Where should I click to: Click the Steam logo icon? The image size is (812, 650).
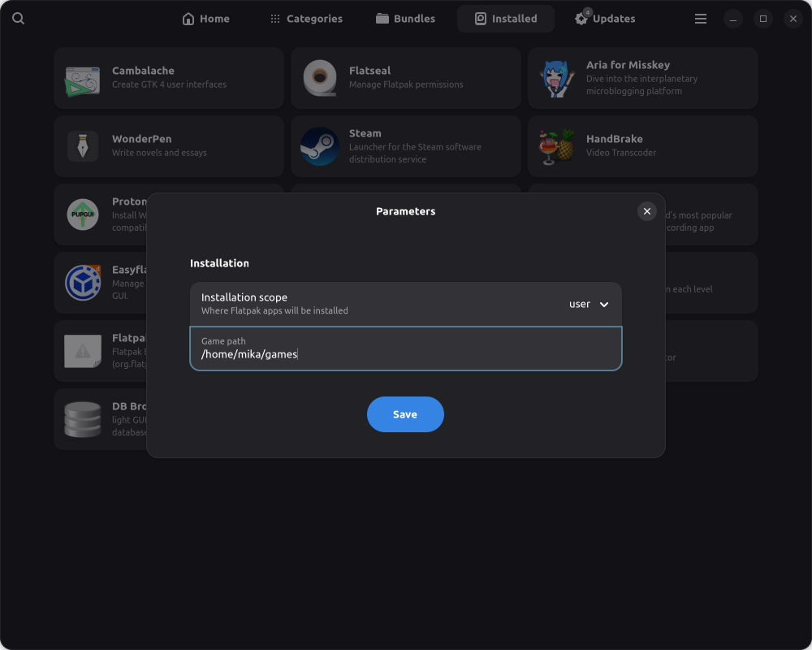pyautogui.click(x=319, y=146)
